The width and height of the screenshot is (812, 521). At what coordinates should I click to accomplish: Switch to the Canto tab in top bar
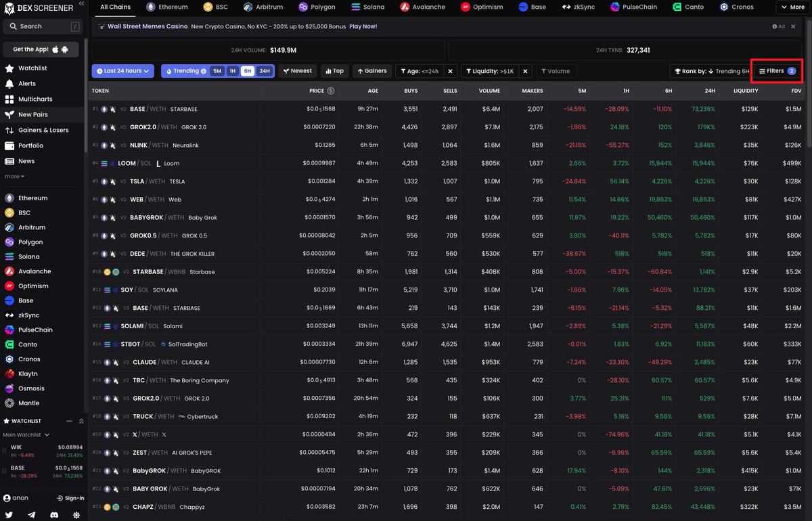690,7
